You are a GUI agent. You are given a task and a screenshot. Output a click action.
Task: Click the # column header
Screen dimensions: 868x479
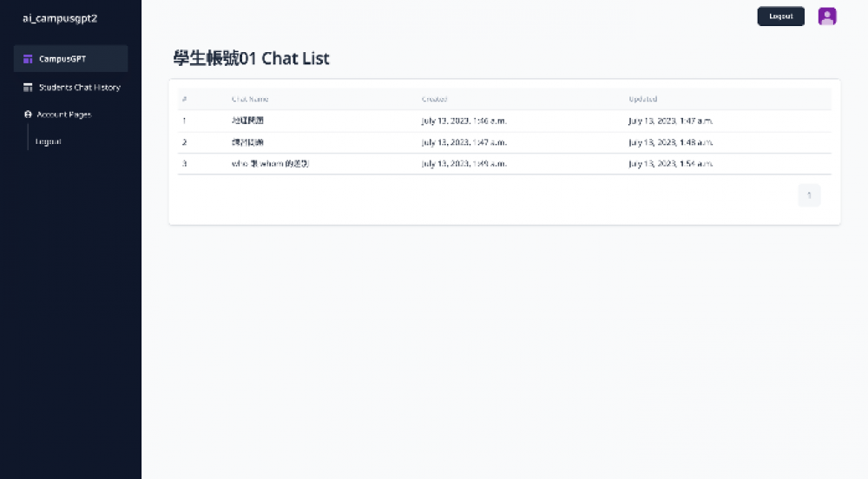184,99
